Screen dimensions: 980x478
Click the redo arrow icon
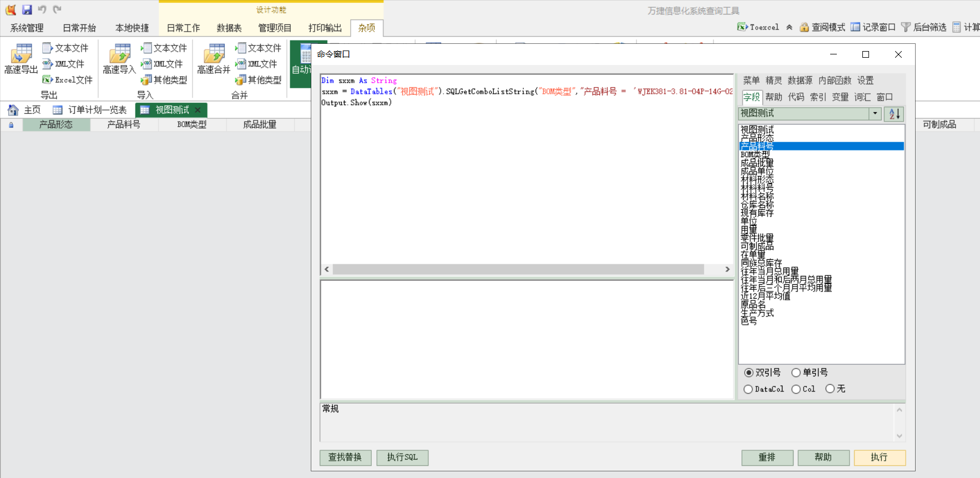pos(57,9)
